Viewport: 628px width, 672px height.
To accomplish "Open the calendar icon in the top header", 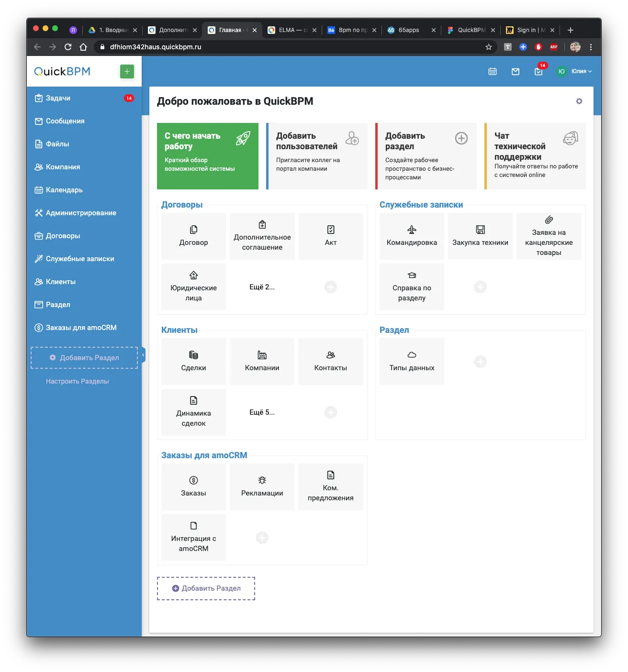I will point(493,71).
